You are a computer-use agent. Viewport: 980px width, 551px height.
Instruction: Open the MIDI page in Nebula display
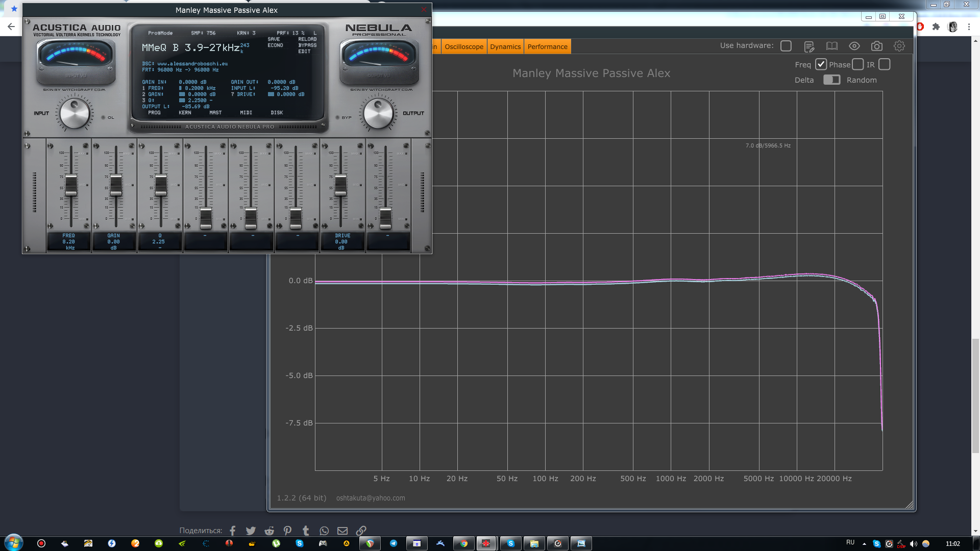(x=246, y=113)
